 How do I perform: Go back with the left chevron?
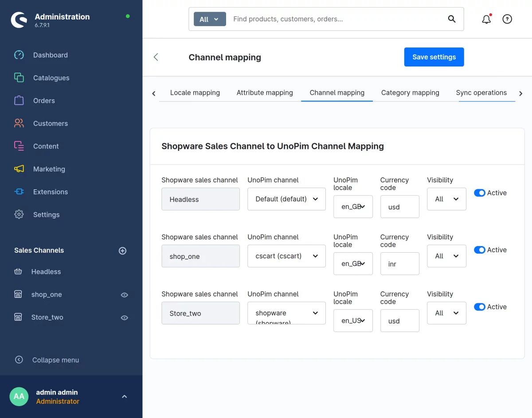(x=156, y=57)
